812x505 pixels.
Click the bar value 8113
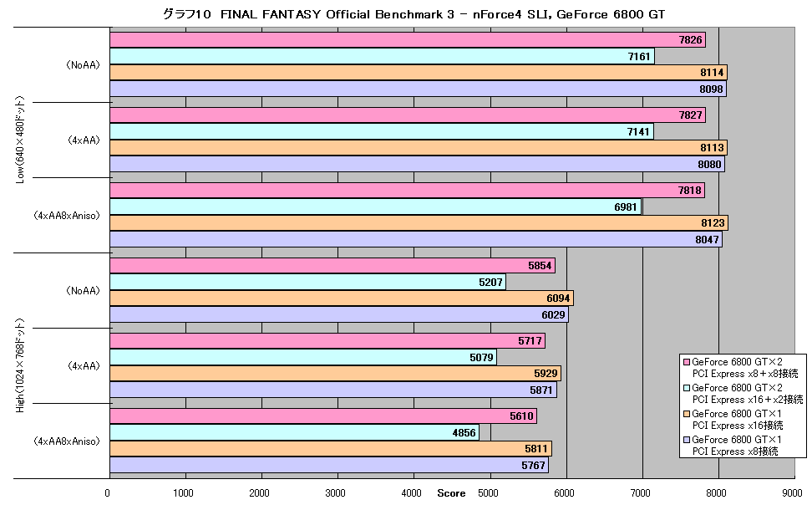coord(712,148)
